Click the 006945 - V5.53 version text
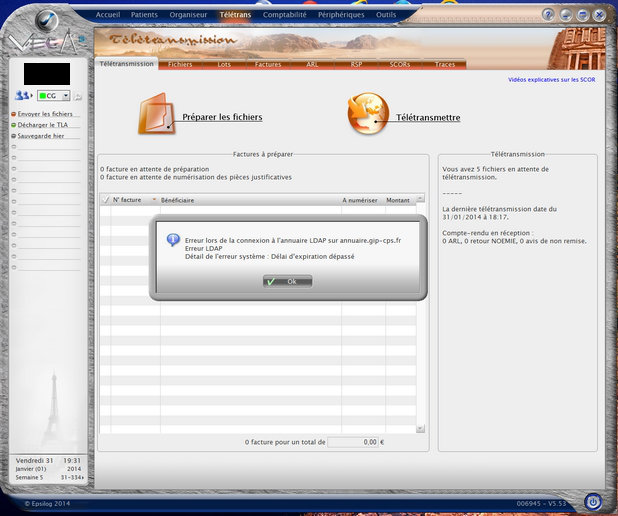Viewport: 618px width, 516px height. point(541,503)
